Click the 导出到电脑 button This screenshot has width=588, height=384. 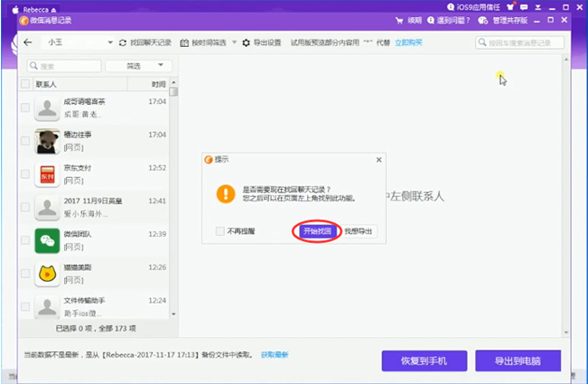518,361
